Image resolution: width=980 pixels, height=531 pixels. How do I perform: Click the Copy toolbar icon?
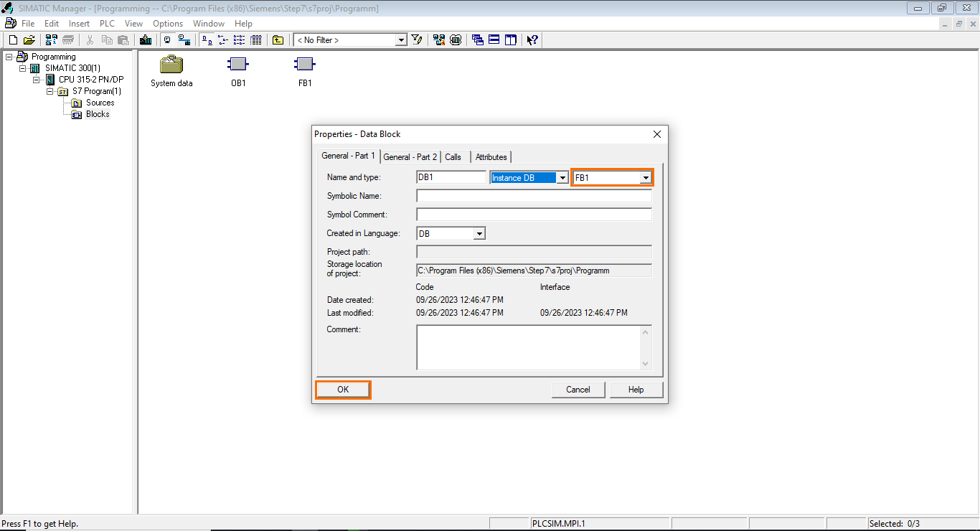pos(107,40)
